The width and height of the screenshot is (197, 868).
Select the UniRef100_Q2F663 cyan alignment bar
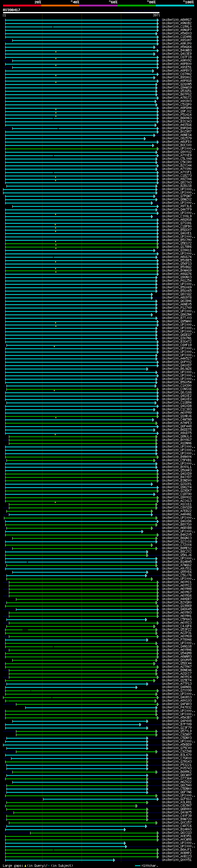[101, 799]
